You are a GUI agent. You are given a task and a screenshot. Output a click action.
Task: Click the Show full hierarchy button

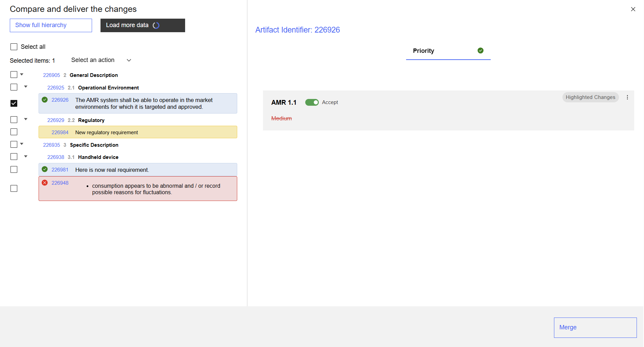click(x=51, y=25)
